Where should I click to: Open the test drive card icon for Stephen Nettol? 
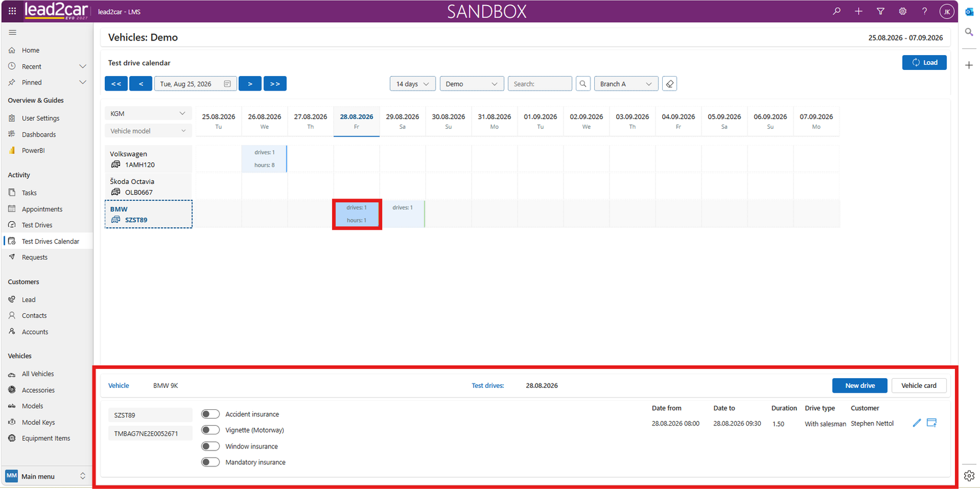pyautogui.click(x=932, y=423)
